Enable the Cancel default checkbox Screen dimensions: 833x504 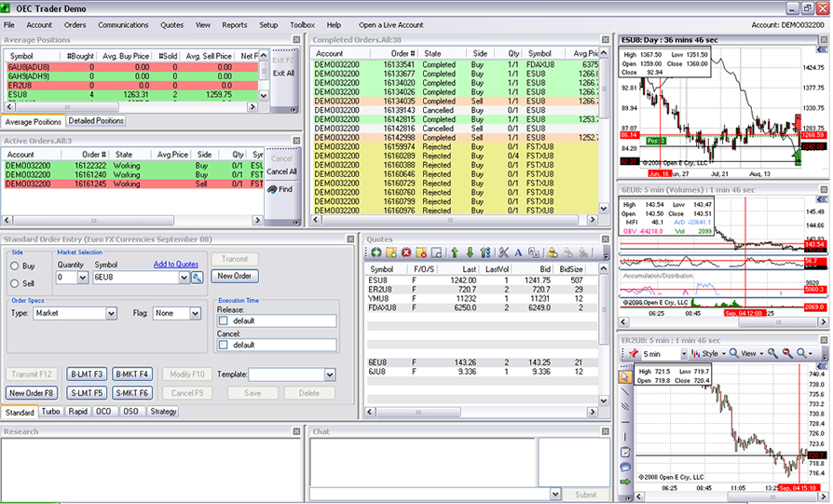[x=224, y=345]
